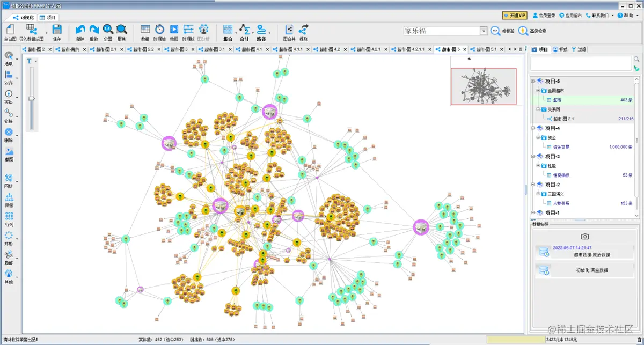Screen dimensions: 644x345
Task: Click the 实体 entity tool
Action: [x=9, y=94]
